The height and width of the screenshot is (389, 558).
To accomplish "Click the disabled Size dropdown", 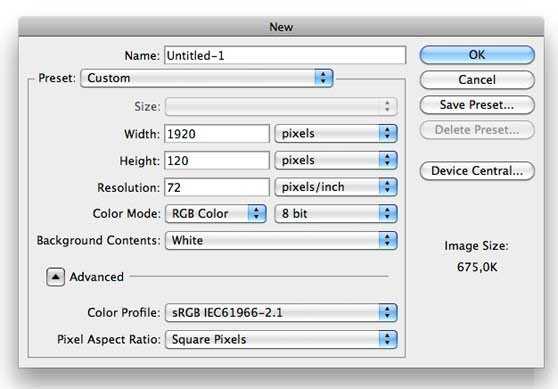I will (x=281, y=106).
